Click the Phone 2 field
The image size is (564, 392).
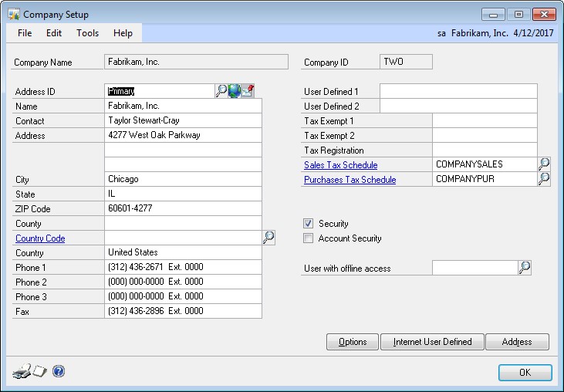point(183,282)
